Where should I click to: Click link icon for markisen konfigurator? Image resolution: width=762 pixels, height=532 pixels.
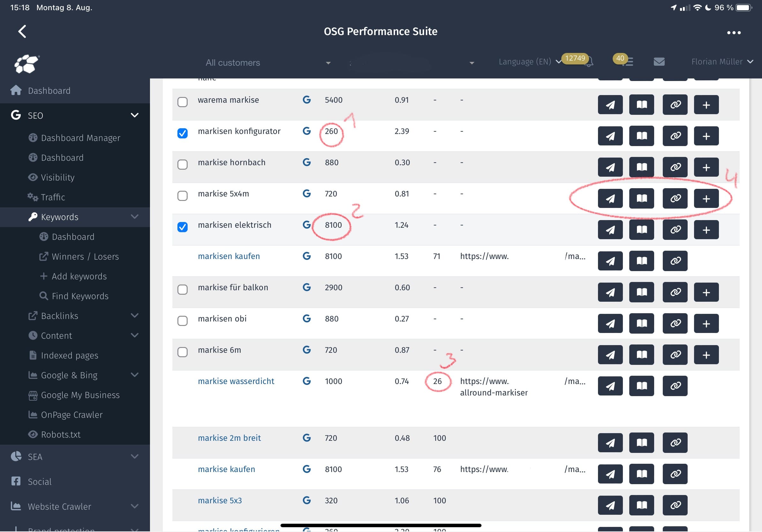click(675, 136)
